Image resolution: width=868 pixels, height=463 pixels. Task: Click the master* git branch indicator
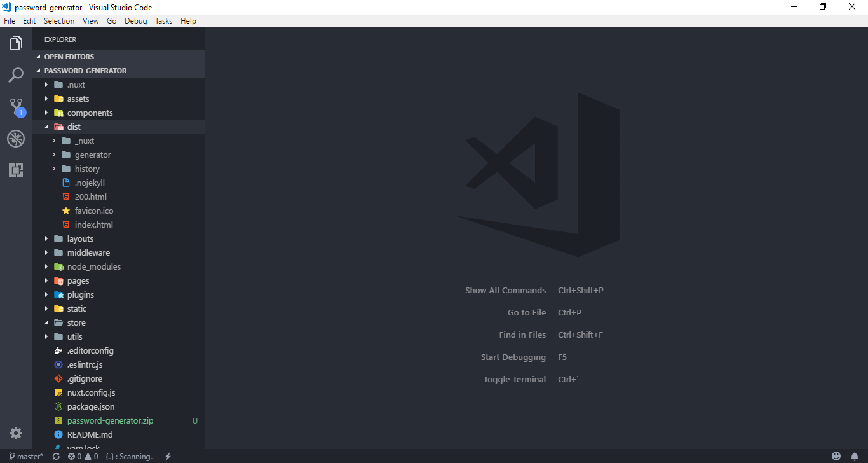(x=26, y=457)
